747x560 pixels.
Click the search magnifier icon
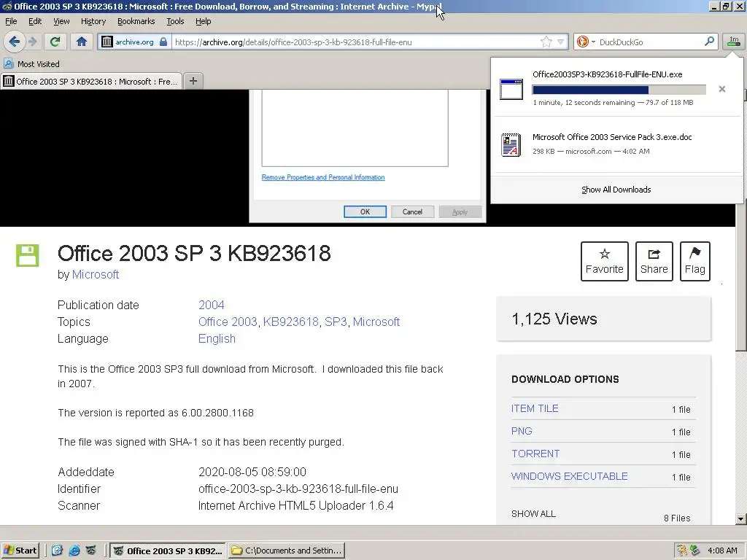pos(709,42)
